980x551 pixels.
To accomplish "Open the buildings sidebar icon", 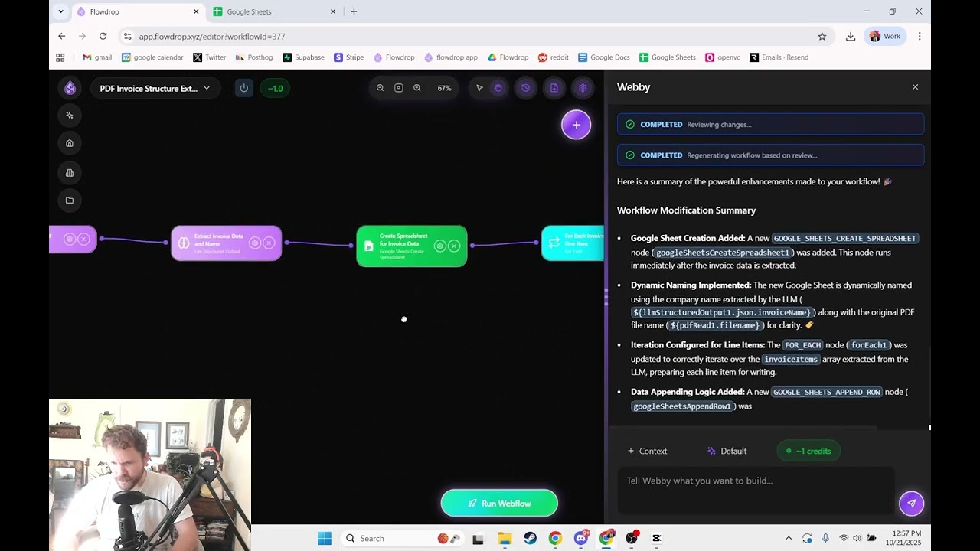I will tap(70, 172).
